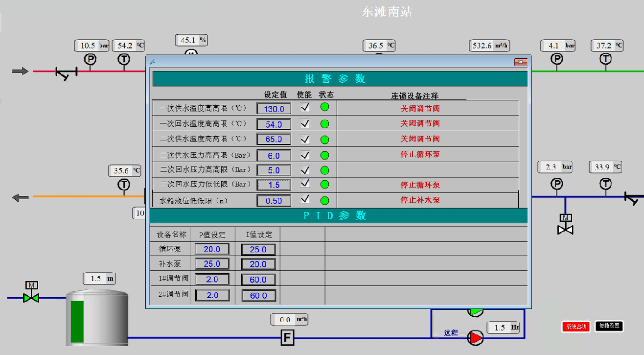Viewport: 644px width, 355px height.
Task: Click the status light for 二次回水压力高高限
Action: coord(324,170)
